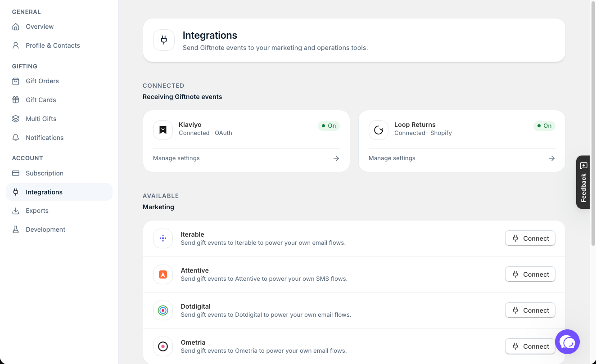Screen dimensions: 596x364
Task: Go to Notifications settings
Action: point(59,138)
